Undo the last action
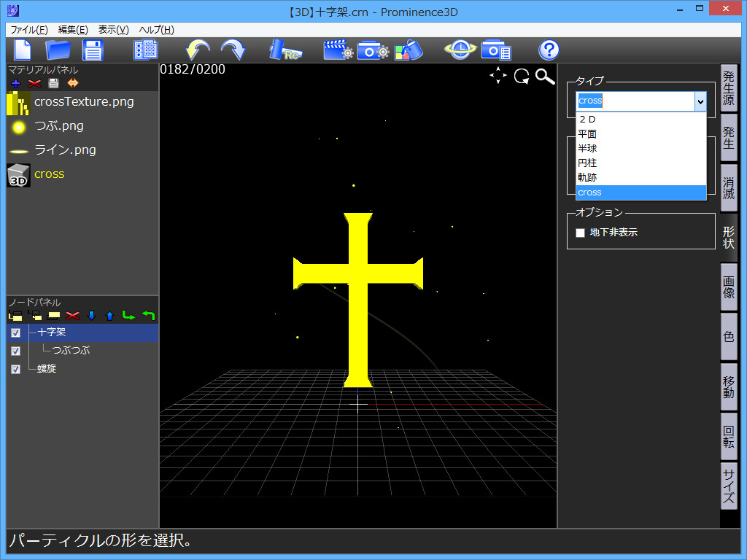The height and width of the screenshot is (560, 747). (197, 50)
